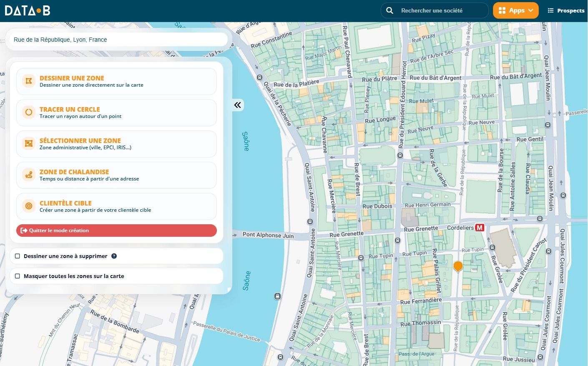This screenshot has width=588, height=366.
Task: Click 'Rue Grenette' label near Cordeliers
Action: pyautogui.click(x=421, y=229)
